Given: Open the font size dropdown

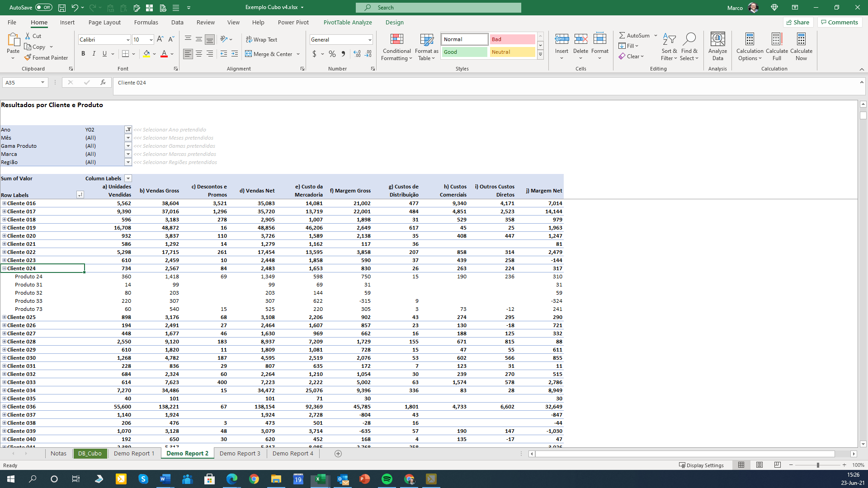Looking at the screenshot, I should point(151,40).
